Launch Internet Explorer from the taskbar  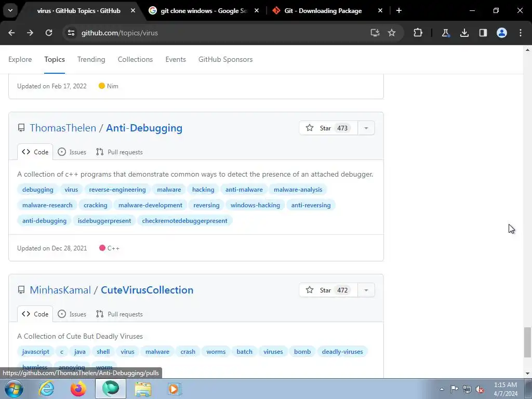point(46,389)
